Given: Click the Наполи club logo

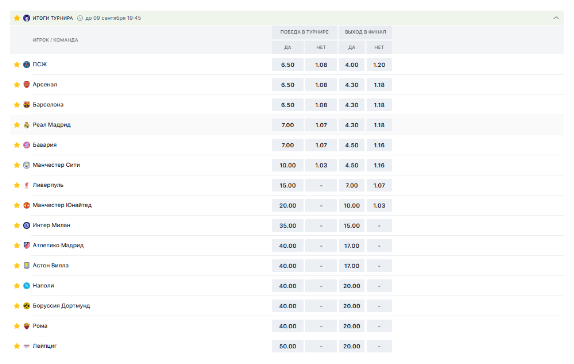Looking at the screenshot, I should pyautogui.click(x=26, y=286).
